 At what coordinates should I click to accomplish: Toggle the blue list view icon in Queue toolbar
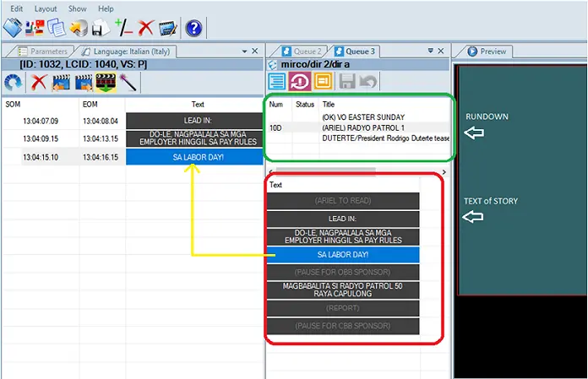277,81
